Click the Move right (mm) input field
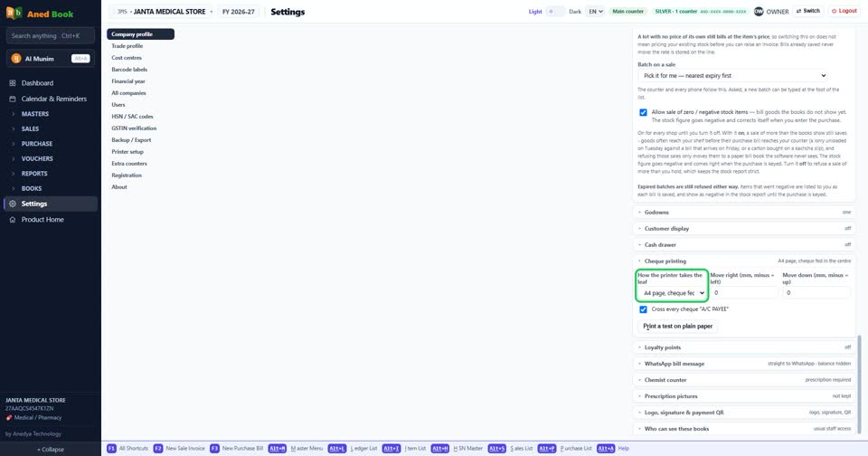This screenshot has height=456, width=868. [744, 292]
